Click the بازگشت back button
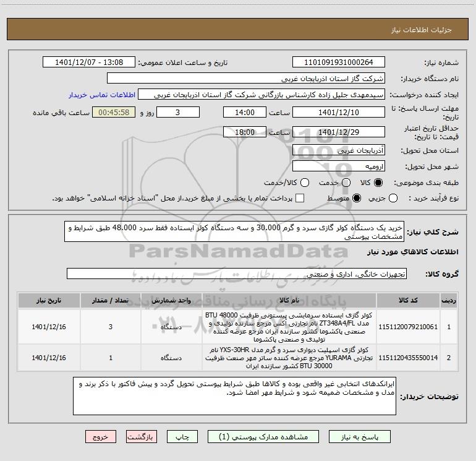 pyautogui.click(x=142, y=437)
